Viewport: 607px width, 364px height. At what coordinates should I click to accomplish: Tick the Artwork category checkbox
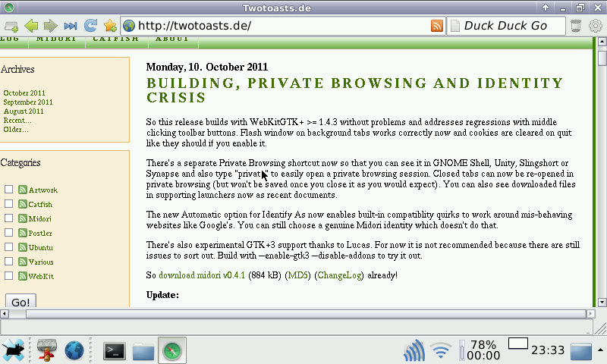[8, 190]
